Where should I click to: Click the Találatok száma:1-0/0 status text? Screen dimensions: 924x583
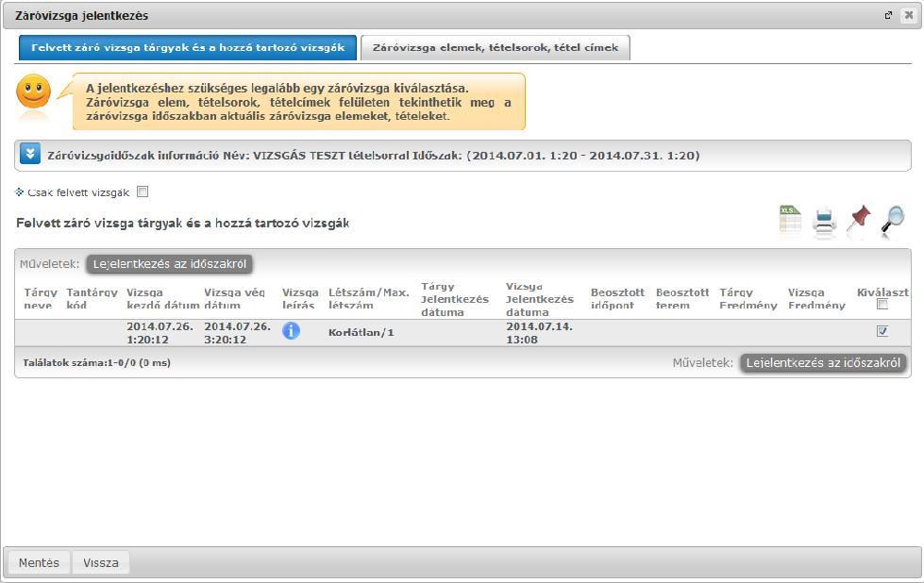[x=96, y=363]
